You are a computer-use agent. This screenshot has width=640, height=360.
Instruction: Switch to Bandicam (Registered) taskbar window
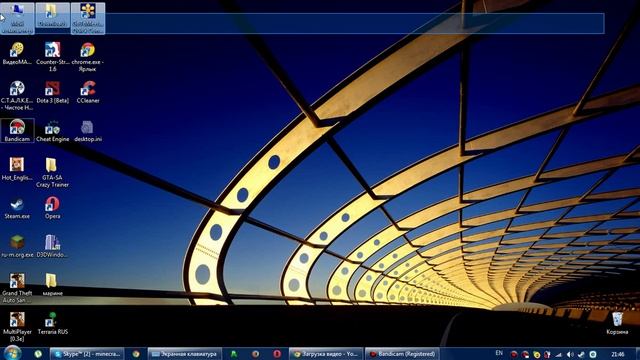pyautogui.click(x=402, y=354)
